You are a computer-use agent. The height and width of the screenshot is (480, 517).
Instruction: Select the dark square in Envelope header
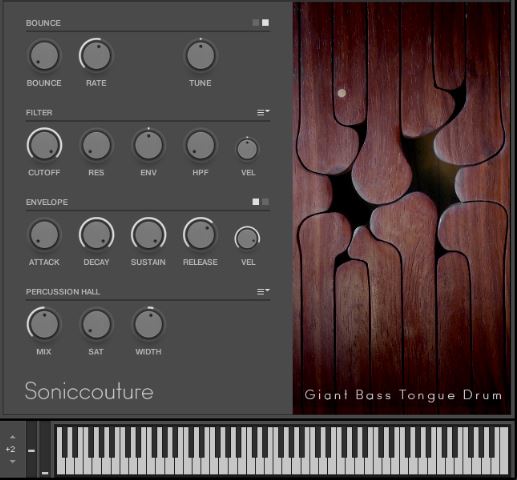tap(265, 202)
